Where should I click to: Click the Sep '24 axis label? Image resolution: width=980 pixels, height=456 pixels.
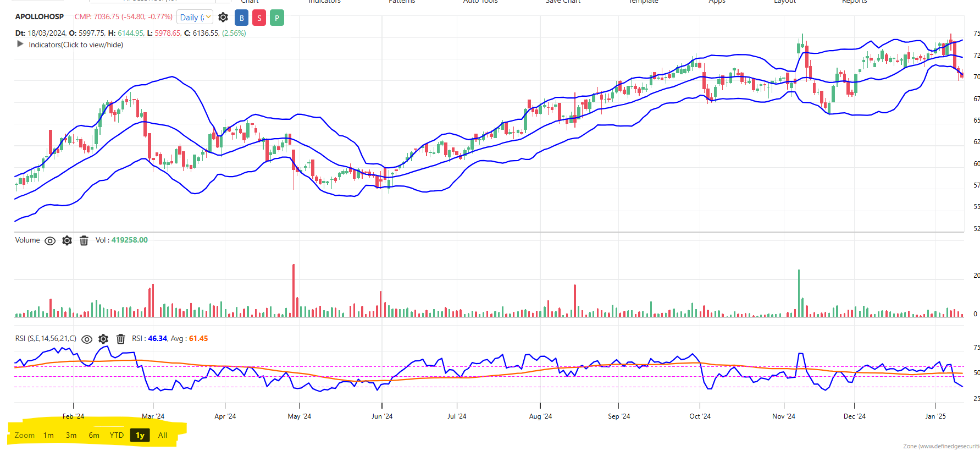point(619,416)
